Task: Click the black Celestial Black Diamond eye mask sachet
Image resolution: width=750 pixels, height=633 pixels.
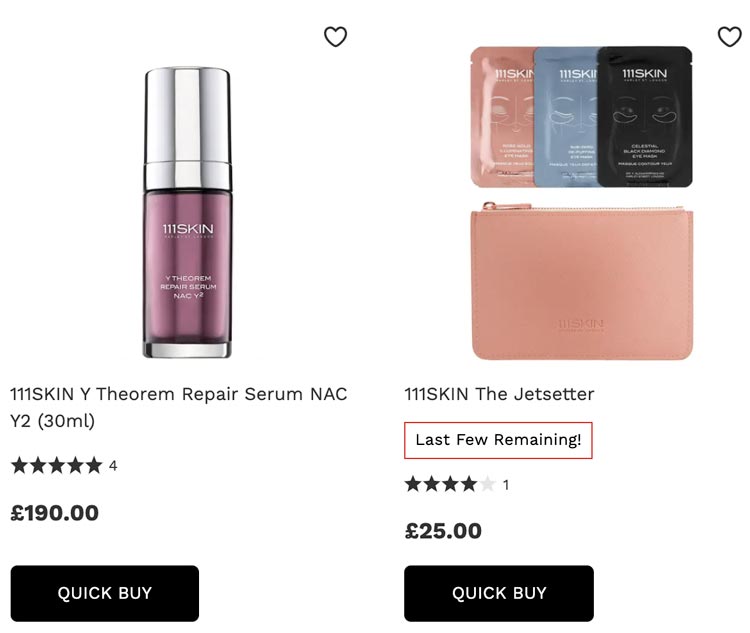Action: pyautogui.click(x=644, y=116)
